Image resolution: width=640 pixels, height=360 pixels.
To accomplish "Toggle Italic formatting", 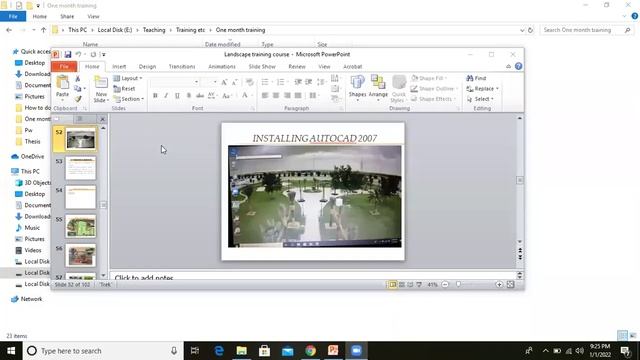I will [x=166, y=96].
